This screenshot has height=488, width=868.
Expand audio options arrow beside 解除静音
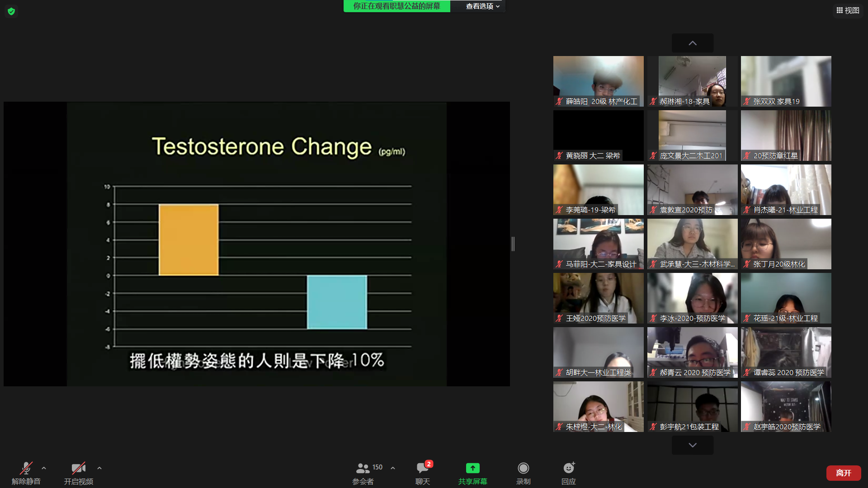(44, 468)
